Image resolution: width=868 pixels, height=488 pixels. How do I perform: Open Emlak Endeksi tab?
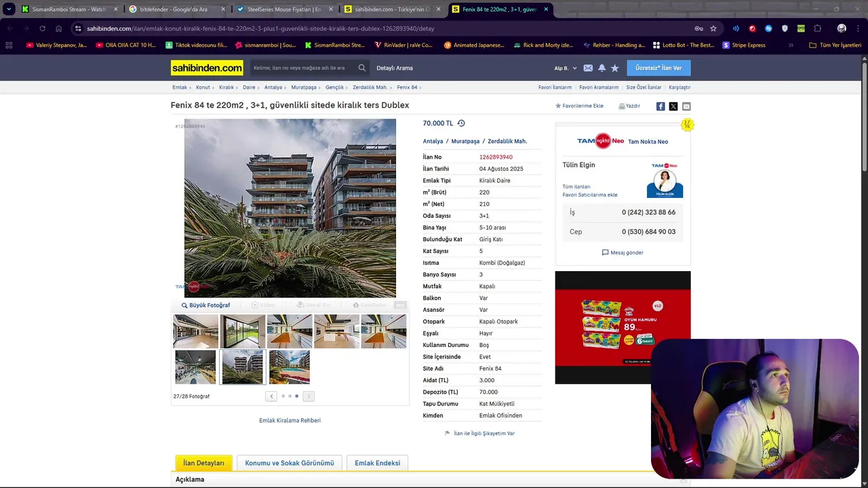point(377,463)
